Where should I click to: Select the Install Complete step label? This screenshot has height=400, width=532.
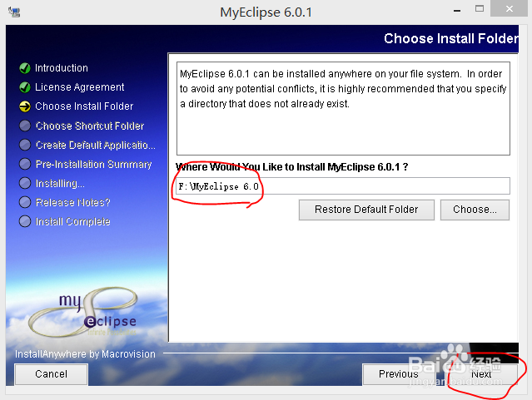click(x=73, y=222)
